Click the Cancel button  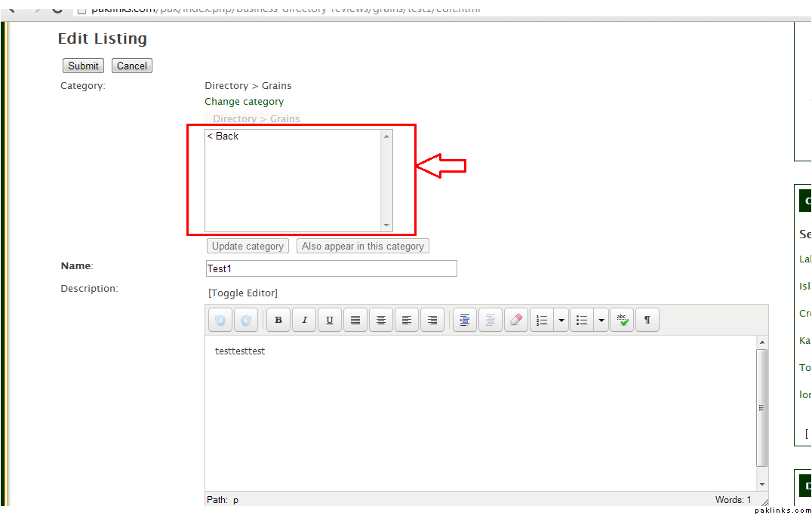coord(132,66)
